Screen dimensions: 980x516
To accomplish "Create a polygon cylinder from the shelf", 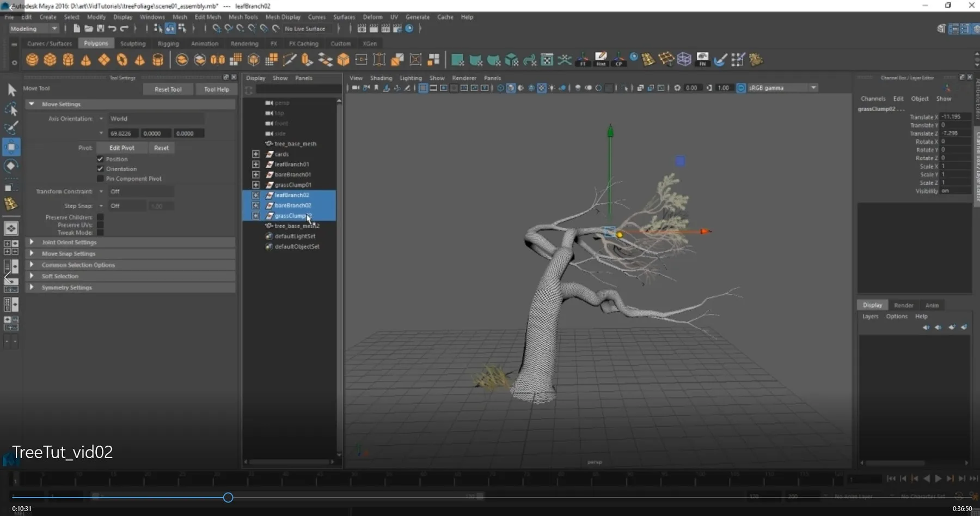I will pyautogui.click(x=68, y=60).
